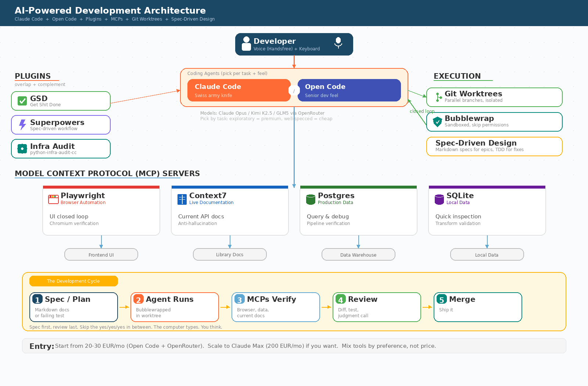This screenshot has width=588, height=386.
Task: Click the number 1 badge beside Spec / Plan
Action: coord(37,299)
